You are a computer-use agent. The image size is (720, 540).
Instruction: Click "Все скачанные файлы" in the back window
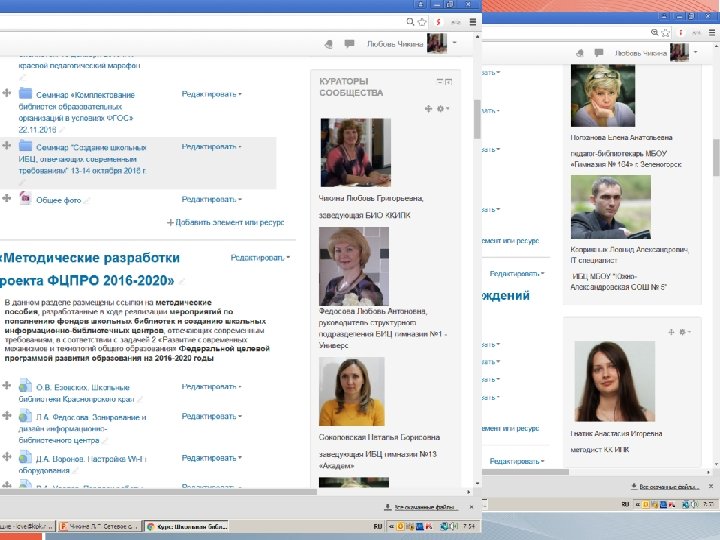pos(669,486)
